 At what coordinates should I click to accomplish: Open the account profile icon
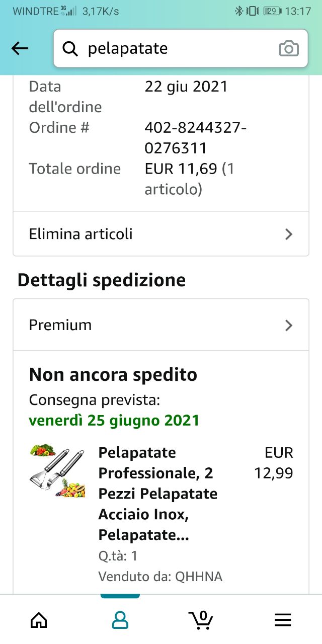click(120, 620)
